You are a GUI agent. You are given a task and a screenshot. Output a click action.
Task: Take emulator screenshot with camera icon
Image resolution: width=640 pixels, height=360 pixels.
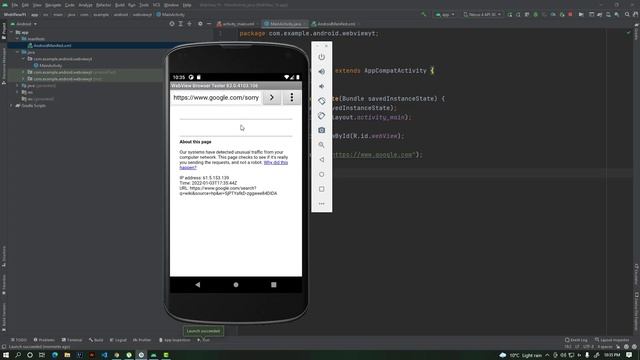tap(322, 130)
